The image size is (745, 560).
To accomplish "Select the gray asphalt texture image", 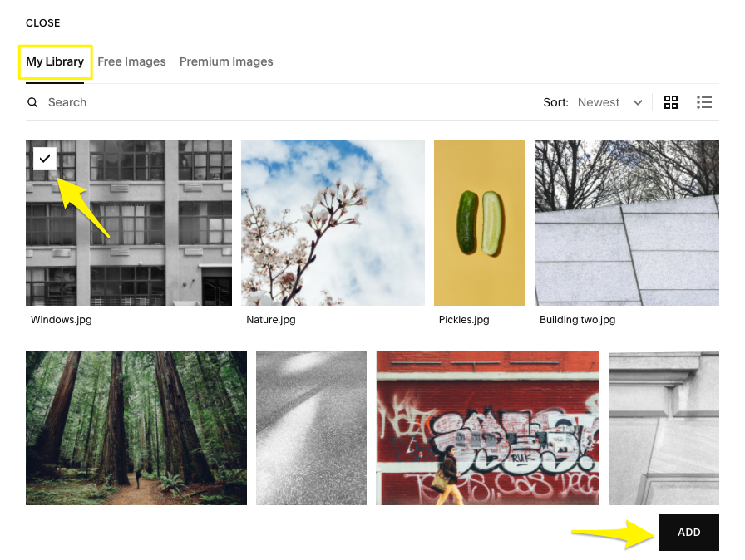I will (311, 428).
